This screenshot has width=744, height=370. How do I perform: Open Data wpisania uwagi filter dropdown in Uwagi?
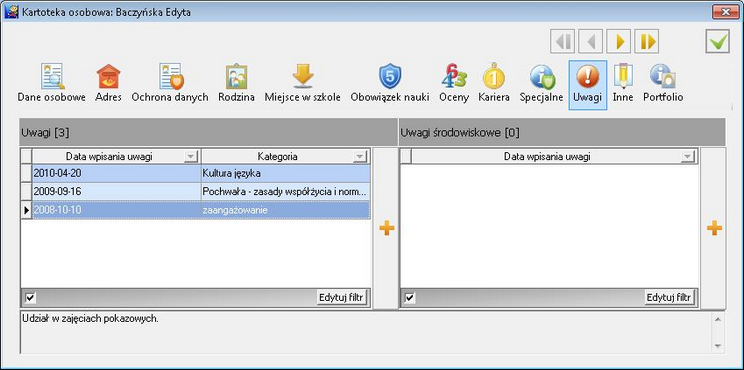coord(191,157)
